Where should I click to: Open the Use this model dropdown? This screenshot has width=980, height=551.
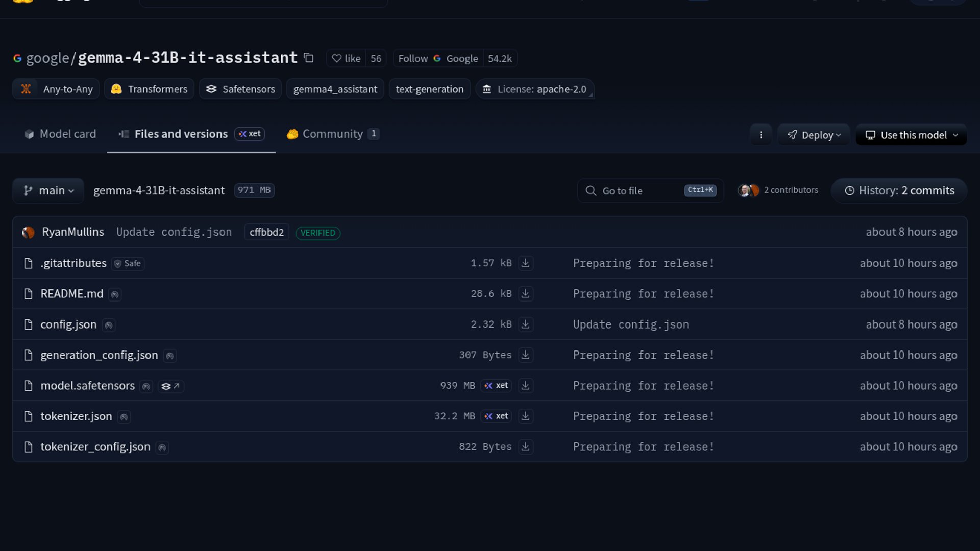(911, 135)
